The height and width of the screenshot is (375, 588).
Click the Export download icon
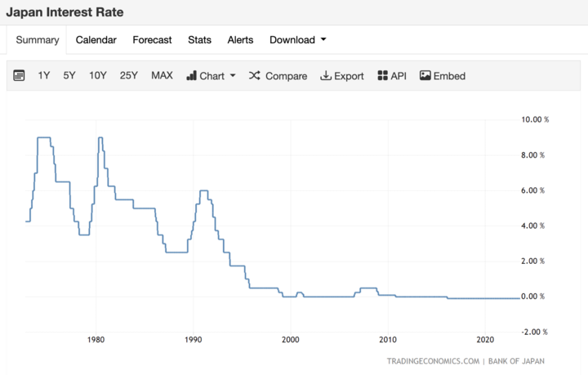326,76
